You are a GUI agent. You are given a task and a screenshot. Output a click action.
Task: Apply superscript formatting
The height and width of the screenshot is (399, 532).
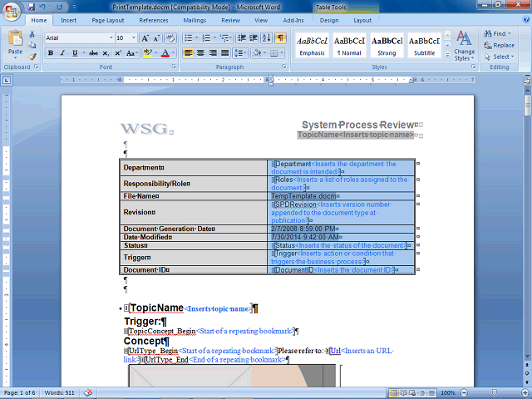118,53
